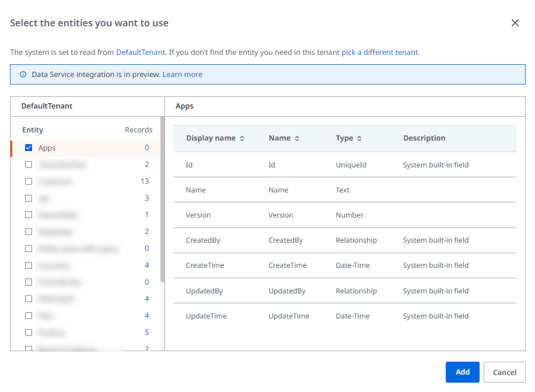Click the entity list scrollbar

(x=162, y=198)
